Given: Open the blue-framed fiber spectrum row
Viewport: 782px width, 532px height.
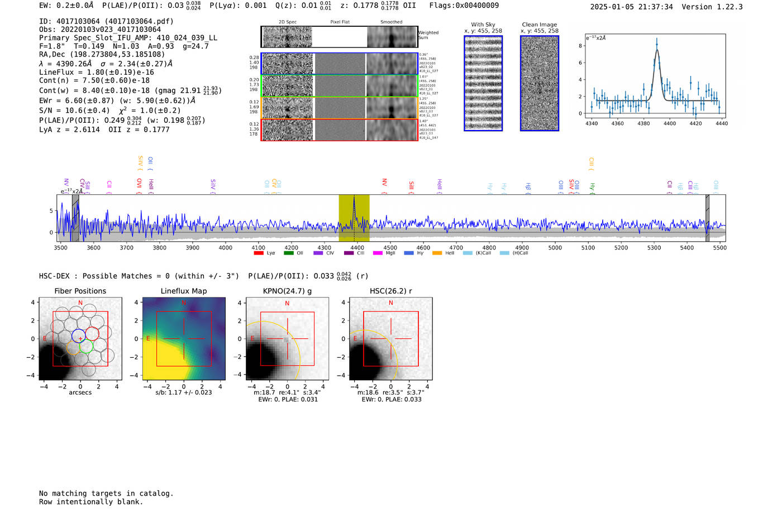Looking at the screenshot, I should (339, 64).
